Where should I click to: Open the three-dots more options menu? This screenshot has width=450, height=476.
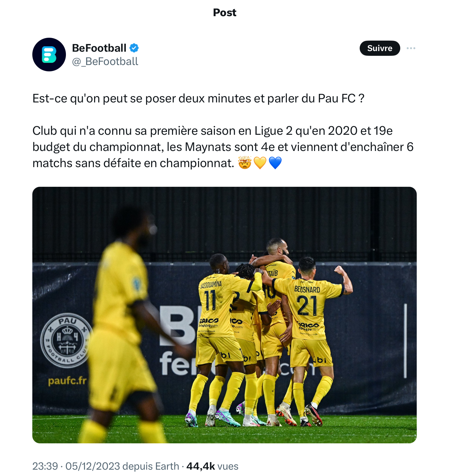point(411,48)
